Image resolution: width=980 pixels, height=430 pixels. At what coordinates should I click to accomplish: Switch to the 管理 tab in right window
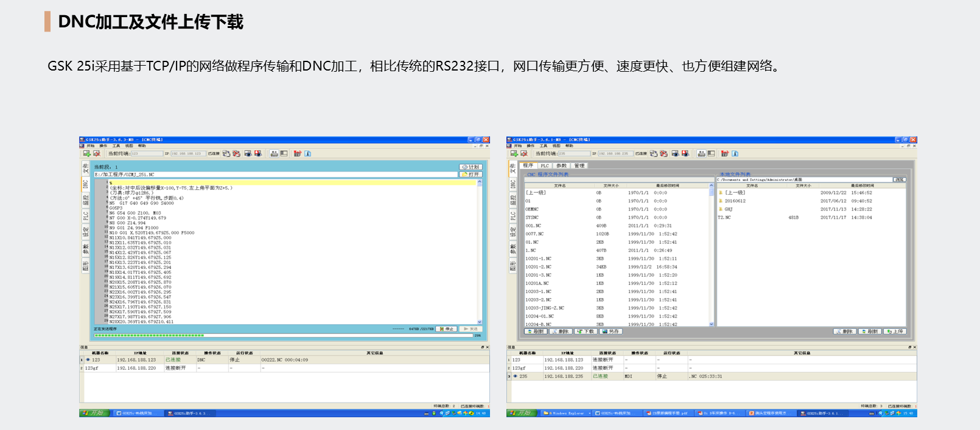pyautogui.click(x=579, y=165)
